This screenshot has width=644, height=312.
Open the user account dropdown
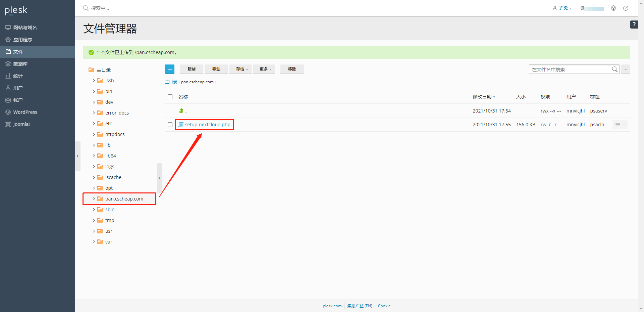click(x=562, y=8)
